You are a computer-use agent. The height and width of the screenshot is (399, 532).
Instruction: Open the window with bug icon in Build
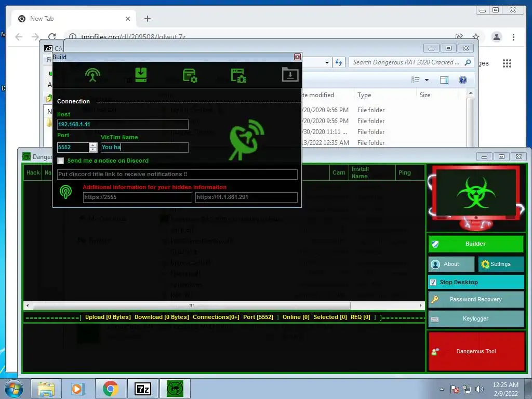(x=238, y=75)
